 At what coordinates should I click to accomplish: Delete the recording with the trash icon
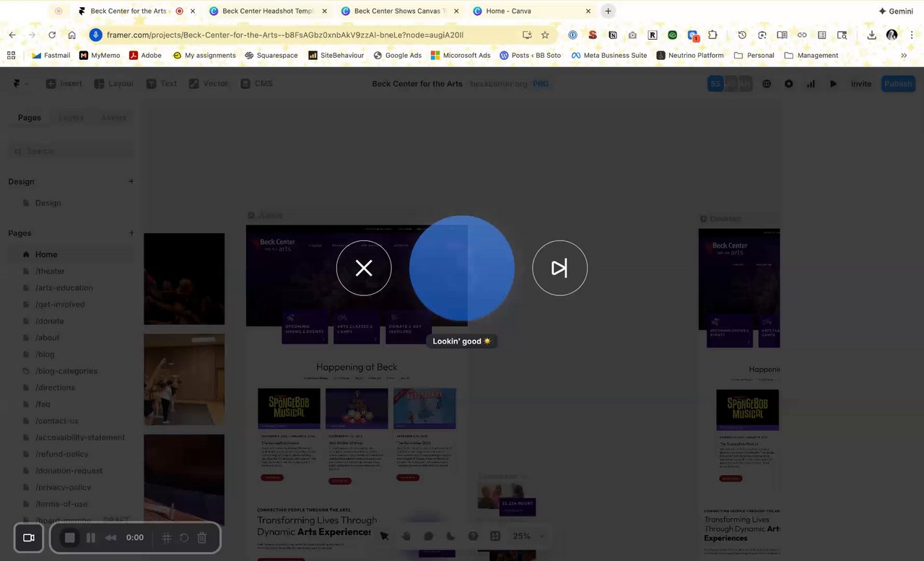(x=202, y=537)
